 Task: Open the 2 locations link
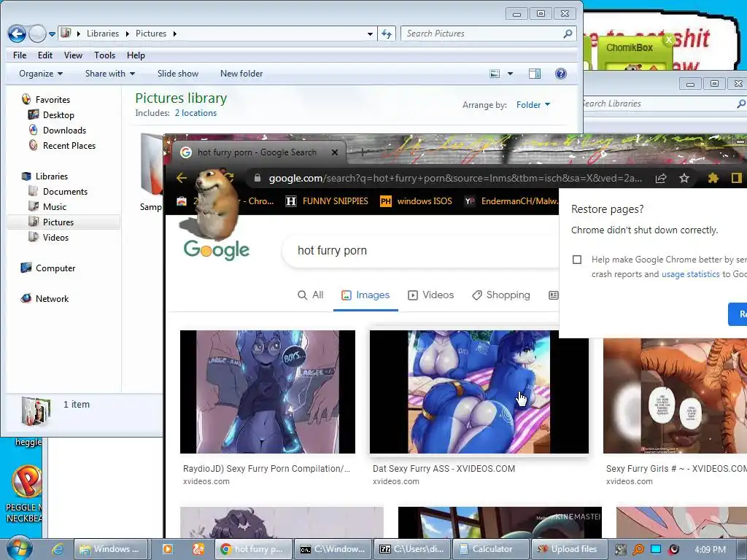(x=196, y=113)
